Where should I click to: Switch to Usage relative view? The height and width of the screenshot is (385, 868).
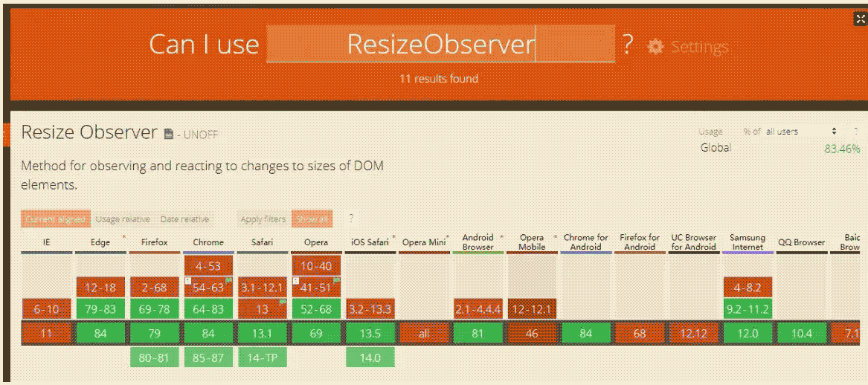tap(123, 219)
